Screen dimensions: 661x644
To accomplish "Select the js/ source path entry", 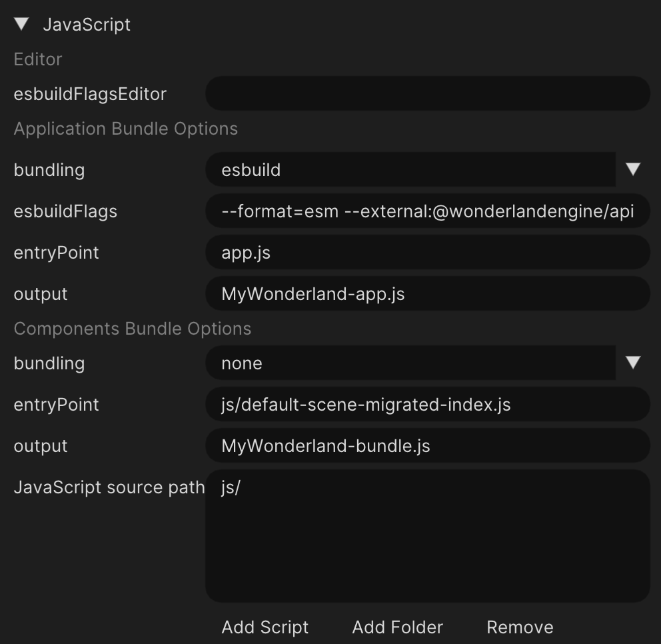I will tap(230, 487).
